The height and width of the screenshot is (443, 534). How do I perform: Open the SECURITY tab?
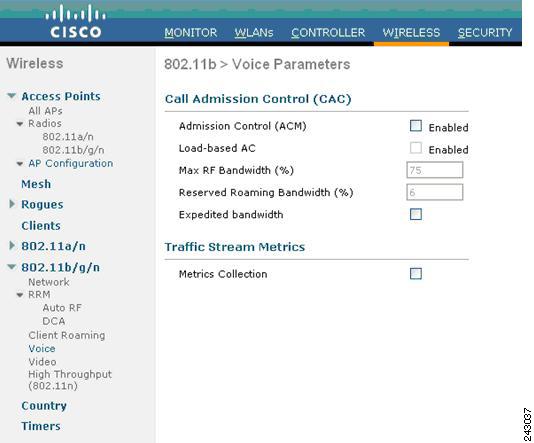point(485,33)
